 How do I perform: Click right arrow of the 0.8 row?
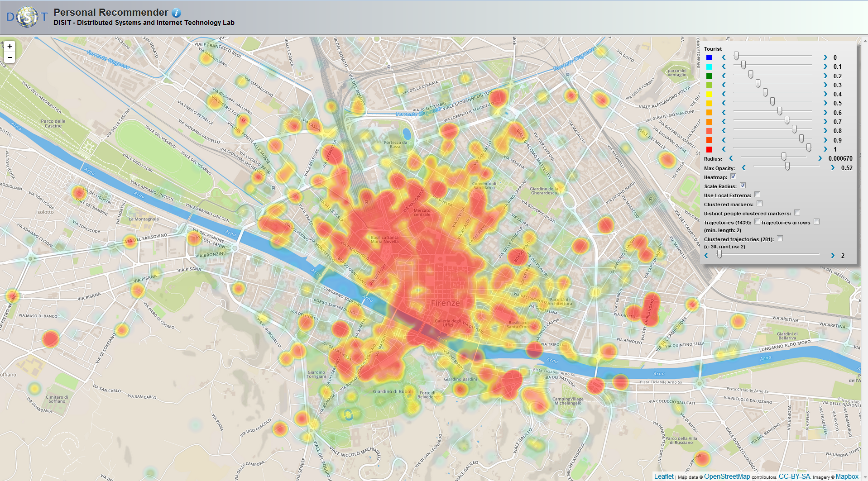[825, 130]
